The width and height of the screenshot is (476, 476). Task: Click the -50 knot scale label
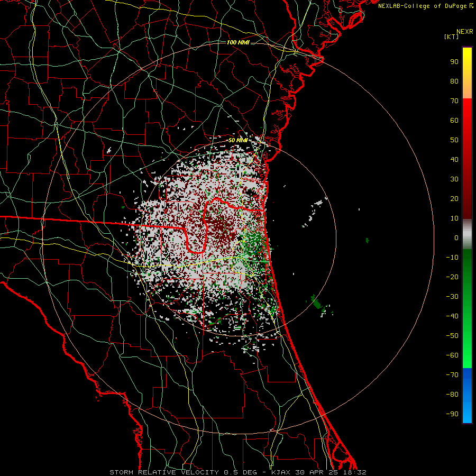[x=452, y=336]
